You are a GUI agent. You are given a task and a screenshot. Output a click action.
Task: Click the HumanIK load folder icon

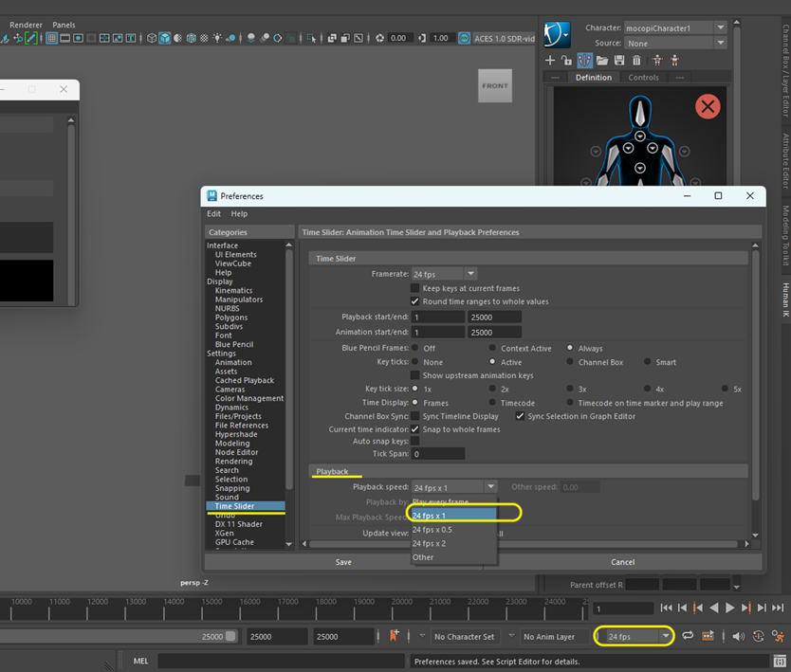point(602,61)
